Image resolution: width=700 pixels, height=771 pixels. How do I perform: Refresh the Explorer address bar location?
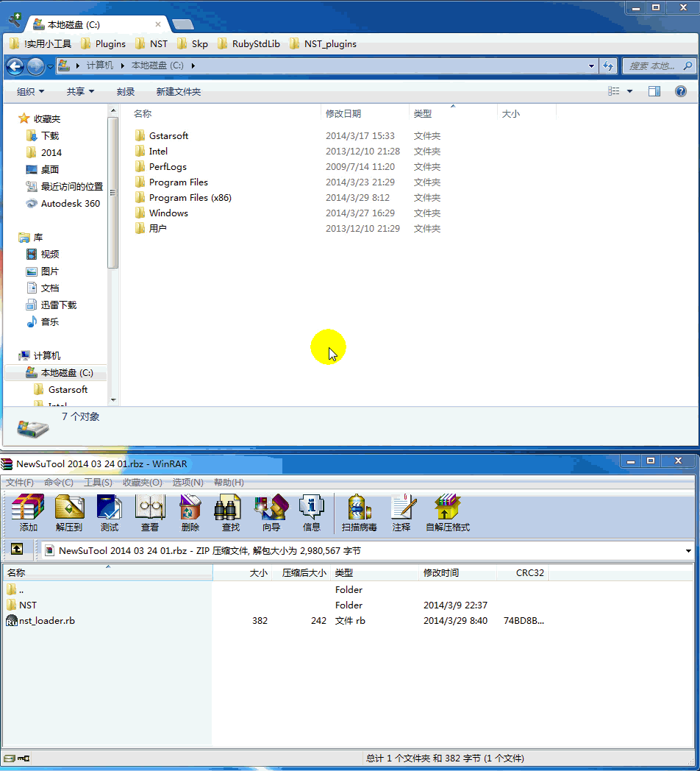(608, 66)
